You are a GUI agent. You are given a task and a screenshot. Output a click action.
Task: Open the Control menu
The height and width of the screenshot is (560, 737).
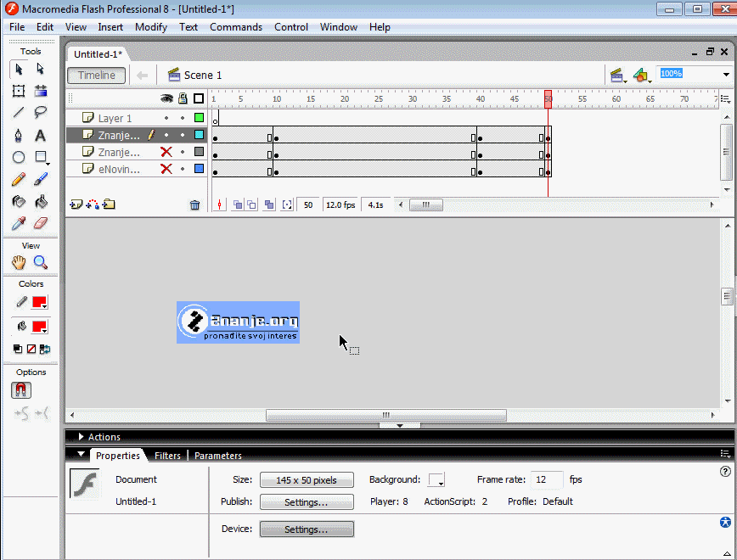click(291, 27)
